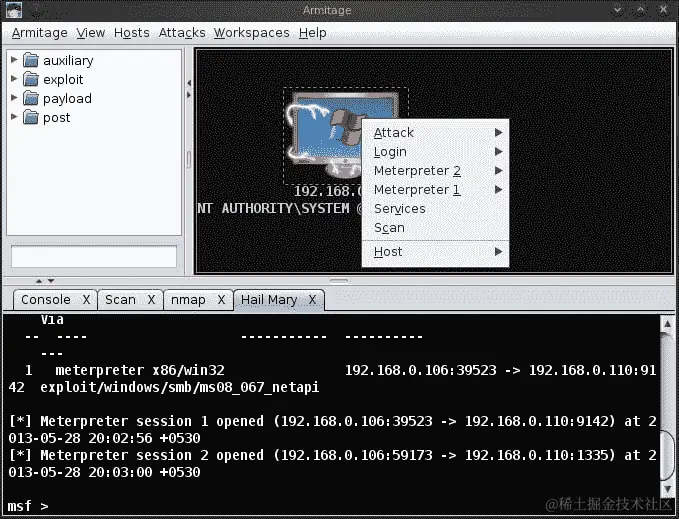Maximize the Armitage window

pyautogui.click(x=640, y=10)
